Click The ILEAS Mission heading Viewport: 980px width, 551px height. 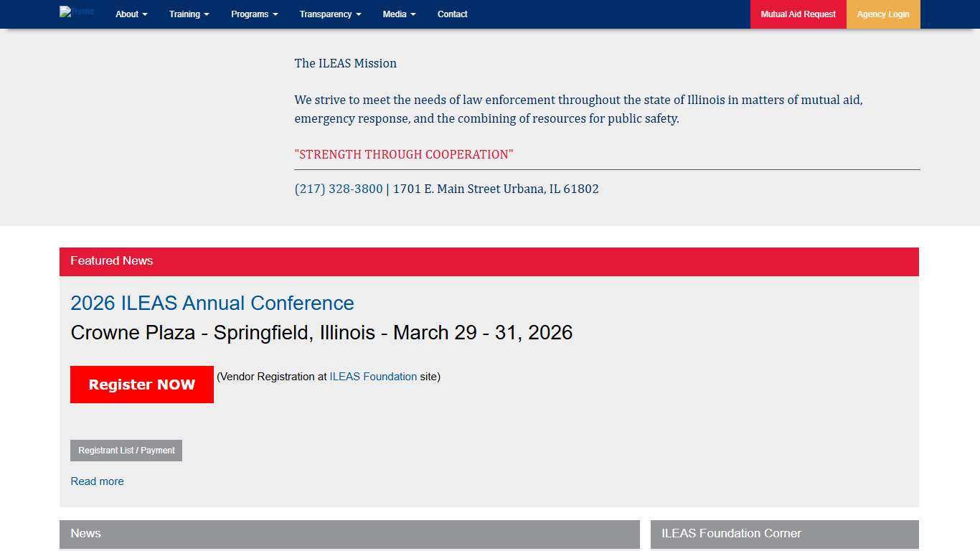(x=345, y=64)
